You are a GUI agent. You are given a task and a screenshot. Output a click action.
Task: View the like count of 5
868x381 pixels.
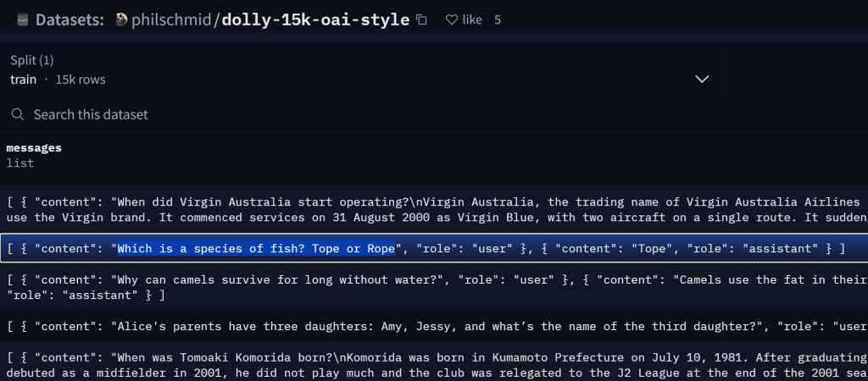coord(498,19)
